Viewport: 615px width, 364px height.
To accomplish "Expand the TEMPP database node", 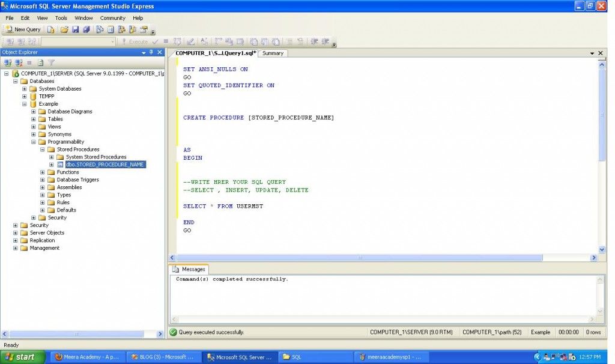I will tap(24, 96).
